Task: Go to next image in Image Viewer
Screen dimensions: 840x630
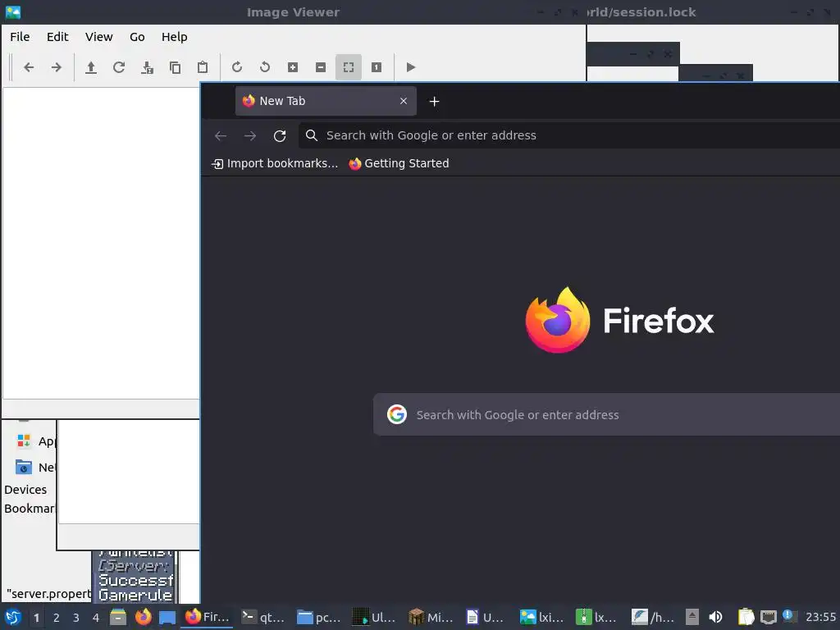Action: pos(57,67)
